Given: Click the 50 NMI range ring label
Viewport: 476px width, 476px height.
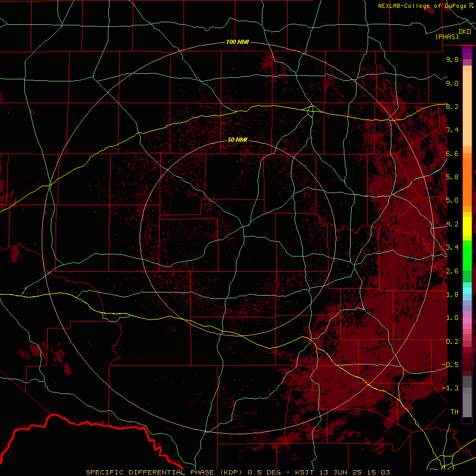Looking at the screenshot, I should pyautogui.click(x=237, y=140).
